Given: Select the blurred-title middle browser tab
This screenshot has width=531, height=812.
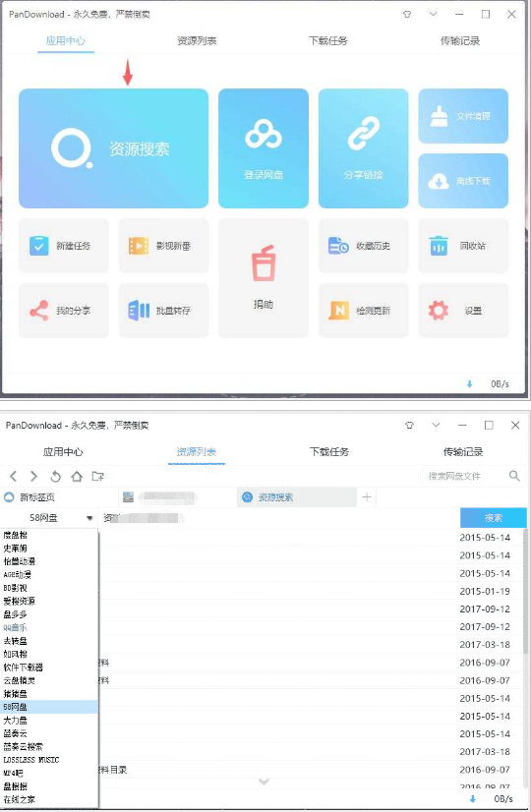Looking at the screenshot, I should pos(178,497).
